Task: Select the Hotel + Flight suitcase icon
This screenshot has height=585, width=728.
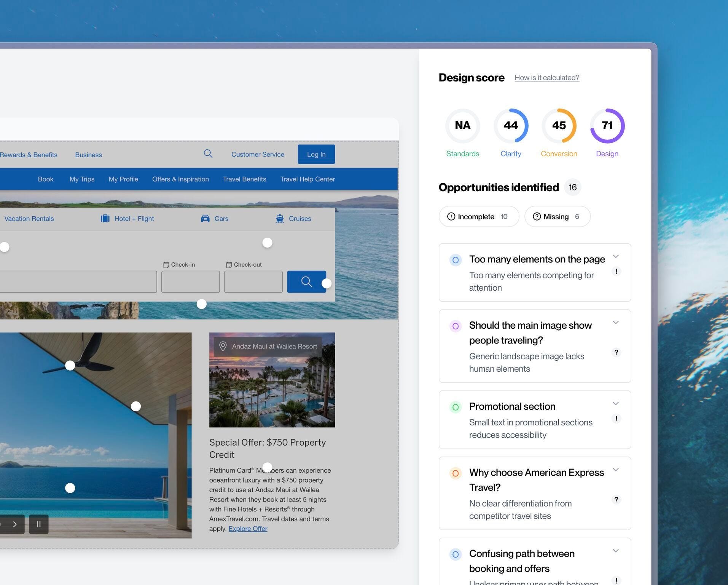Action: point(105,218)
